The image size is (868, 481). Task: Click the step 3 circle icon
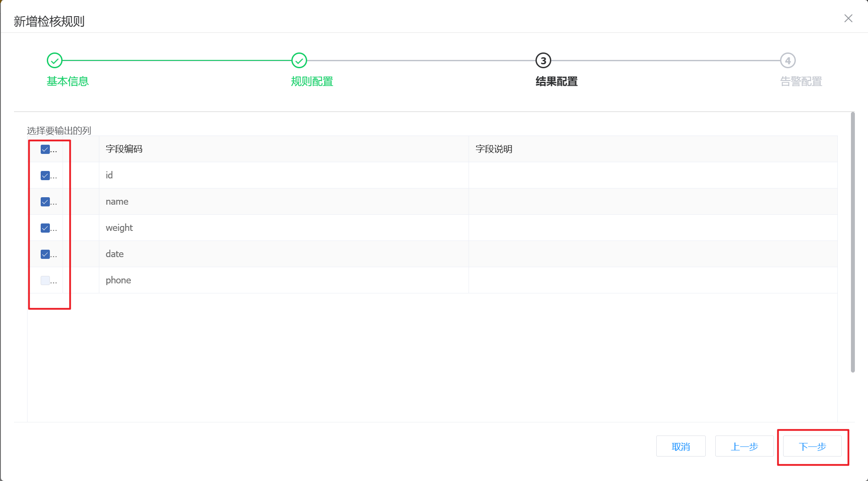point(543,61)
